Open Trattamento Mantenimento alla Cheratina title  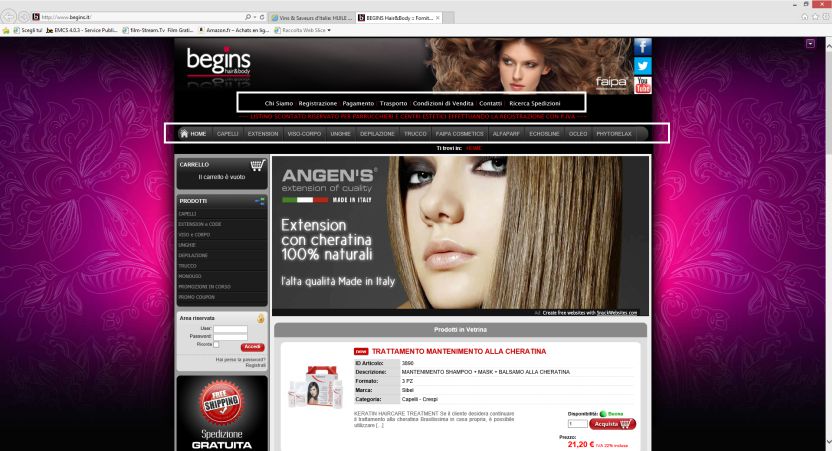point(459,351)
